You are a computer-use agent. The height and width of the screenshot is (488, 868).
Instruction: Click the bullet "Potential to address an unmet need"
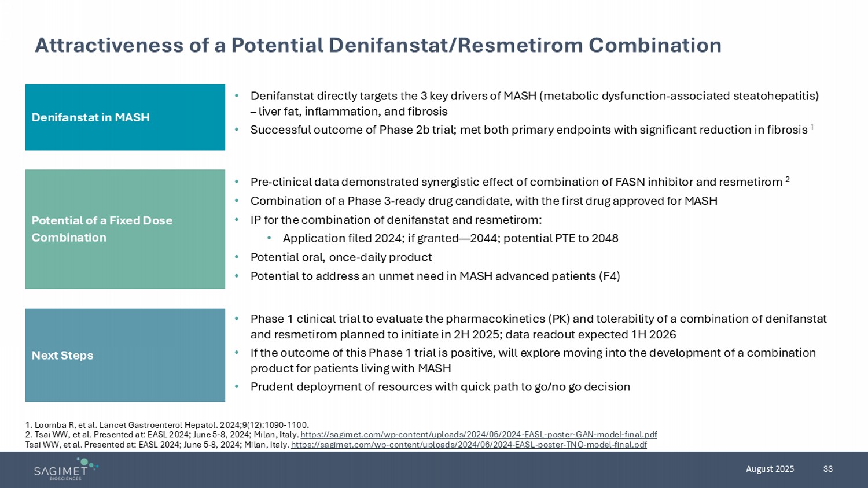435,276
